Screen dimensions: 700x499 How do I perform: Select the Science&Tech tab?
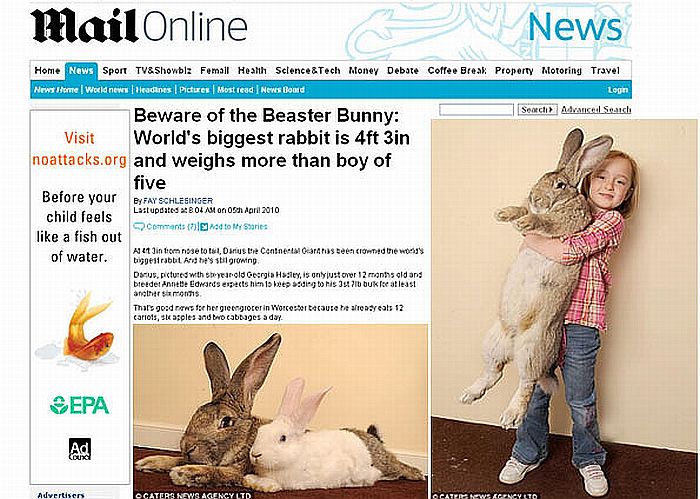pyautogui.click(x=308, y=71)
